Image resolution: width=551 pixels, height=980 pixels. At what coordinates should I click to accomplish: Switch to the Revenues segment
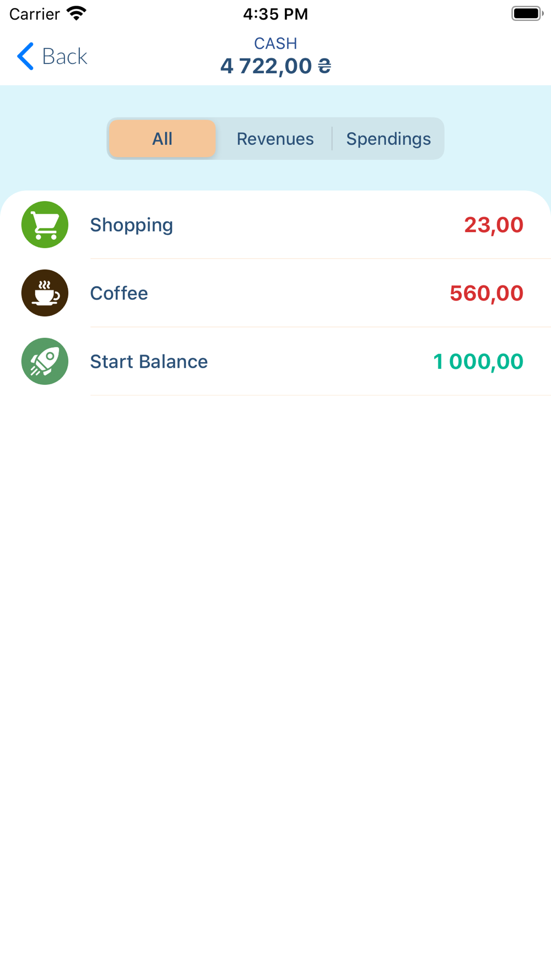point(275,138)
